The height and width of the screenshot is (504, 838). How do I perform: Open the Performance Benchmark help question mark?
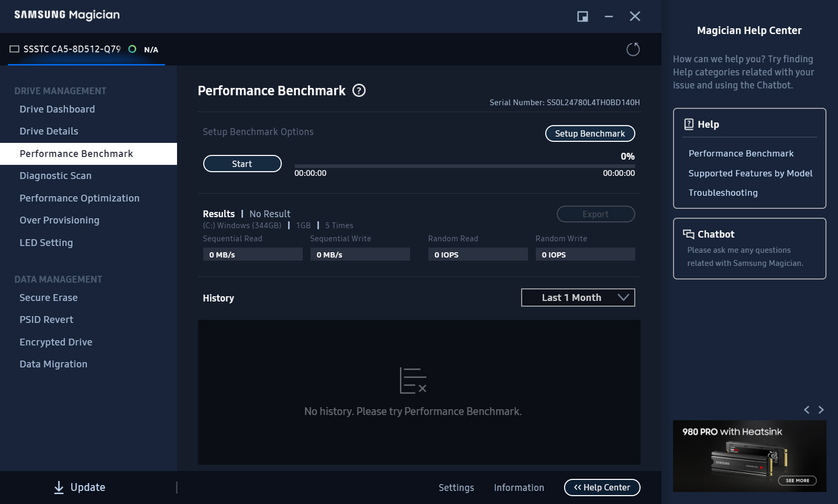[359, 91]
